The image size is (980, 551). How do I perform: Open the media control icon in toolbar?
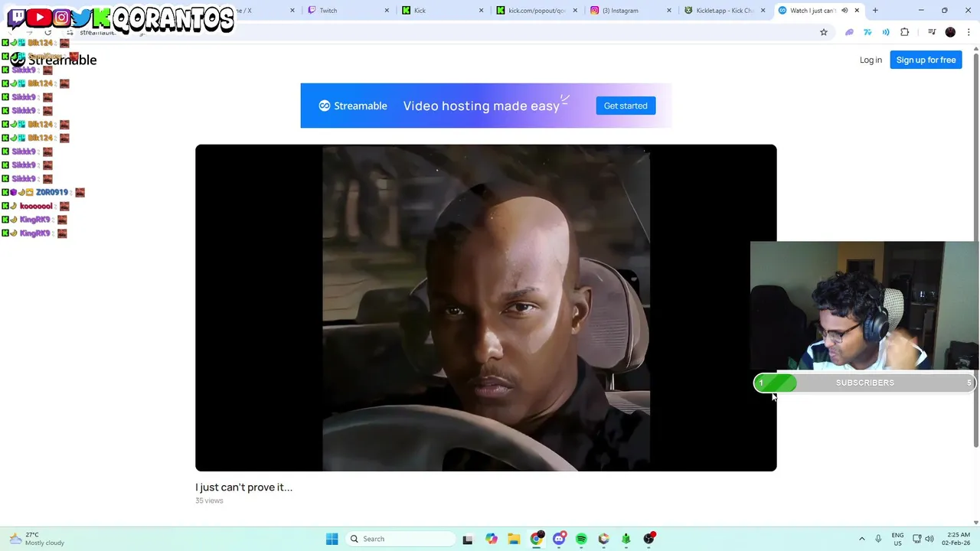coord(932,32)
